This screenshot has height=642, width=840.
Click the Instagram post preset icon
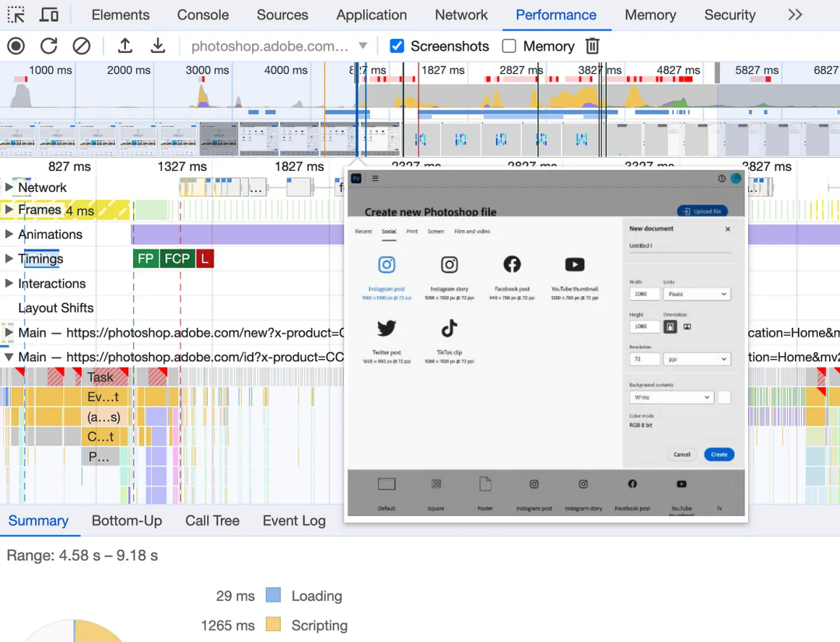click(x=387, y=264)
